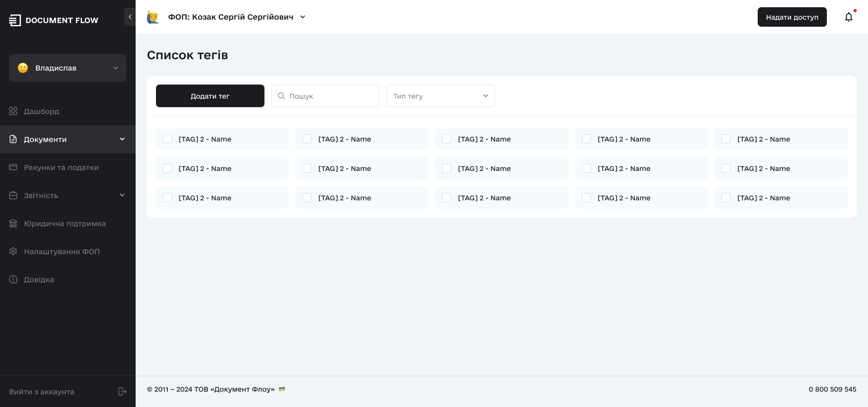
Task: Check the fourth tag in the middle row
Action: coord(586,168)
